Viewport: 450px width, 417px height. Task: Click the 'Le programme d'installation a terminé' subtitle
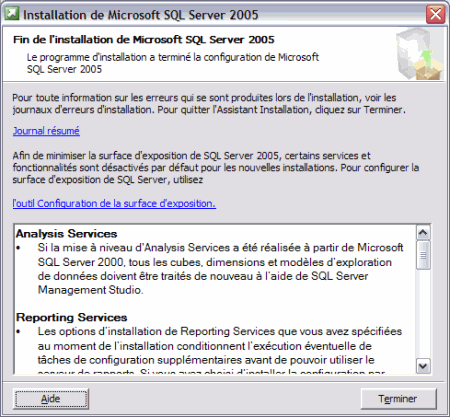(x=173, y=63)
